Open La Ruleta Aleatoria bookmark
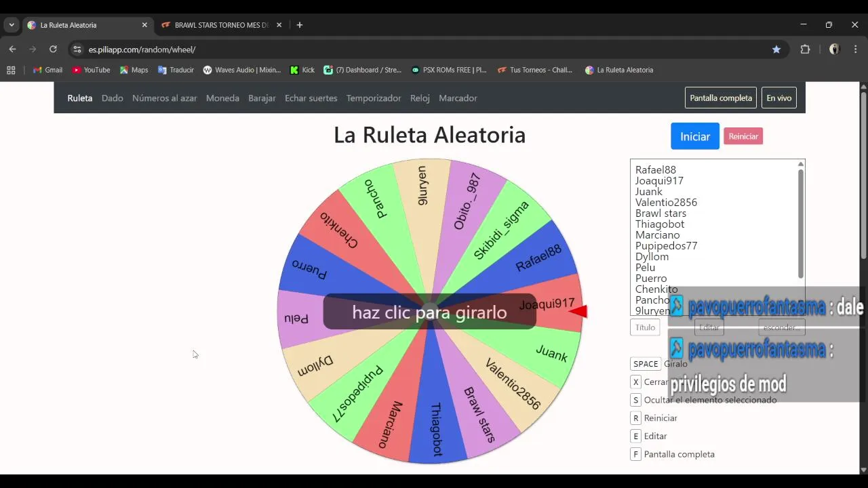The image size is (868, 488). coord(619,70)
